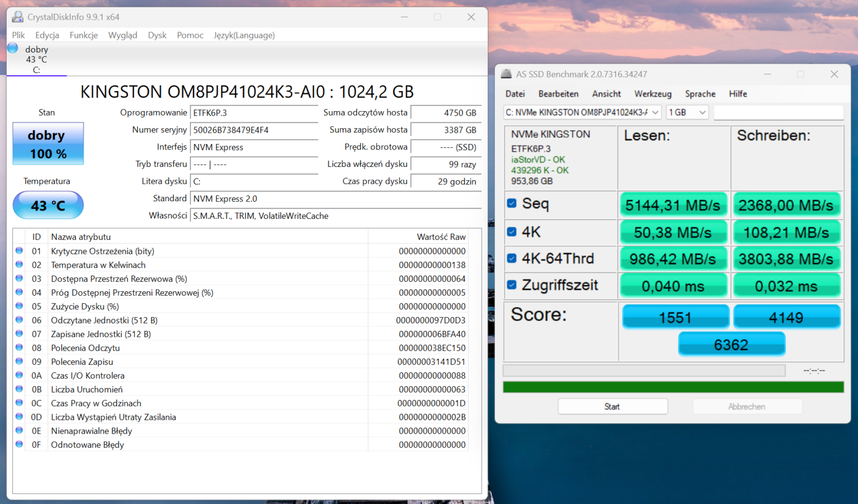
Task: Click status orb for attribute 0F Odnotowane Błędy
Action: [19, 444]
